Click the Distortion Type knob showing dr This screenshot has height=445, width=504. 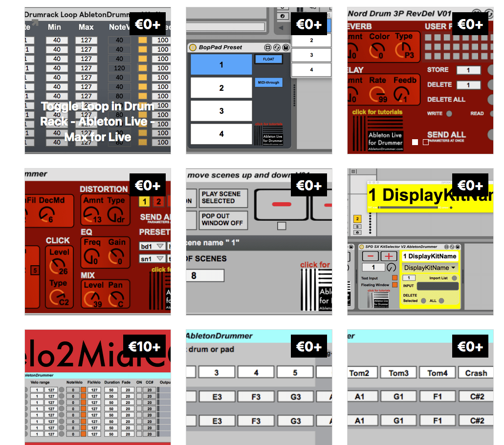coord(115,215)
